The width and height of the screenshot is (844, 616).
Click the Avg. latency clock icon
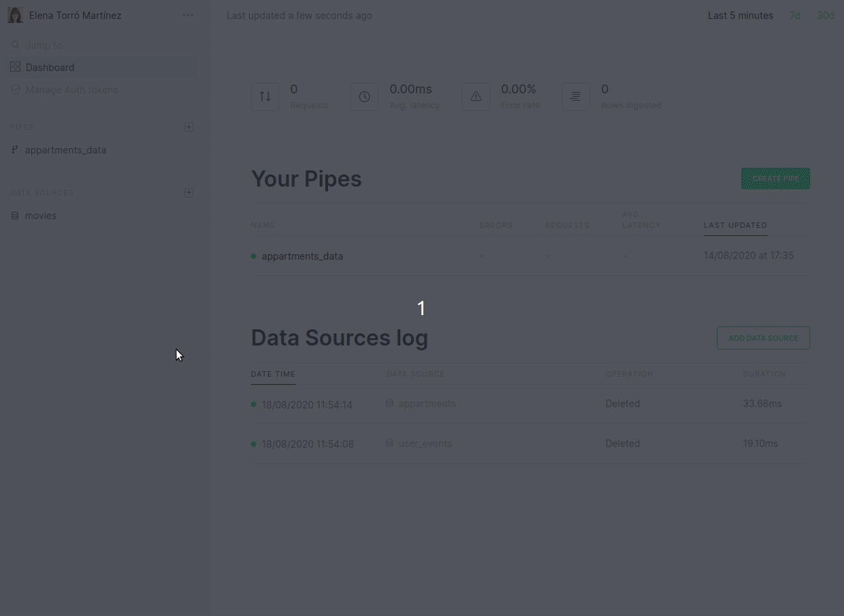365,97
